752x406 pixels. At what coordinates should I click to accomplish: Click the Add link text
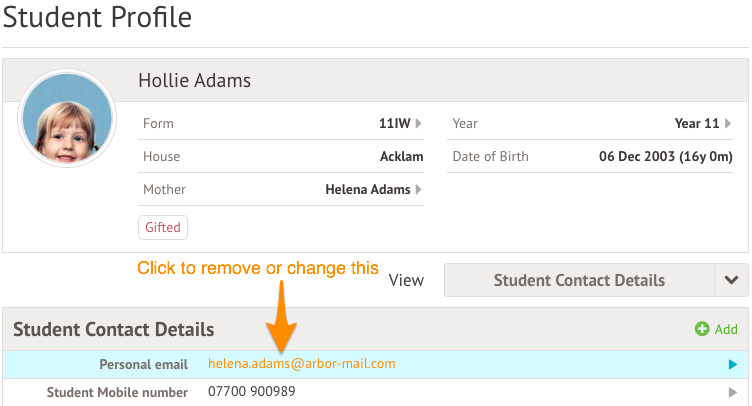pyautogui.click(x=726, y=329)
